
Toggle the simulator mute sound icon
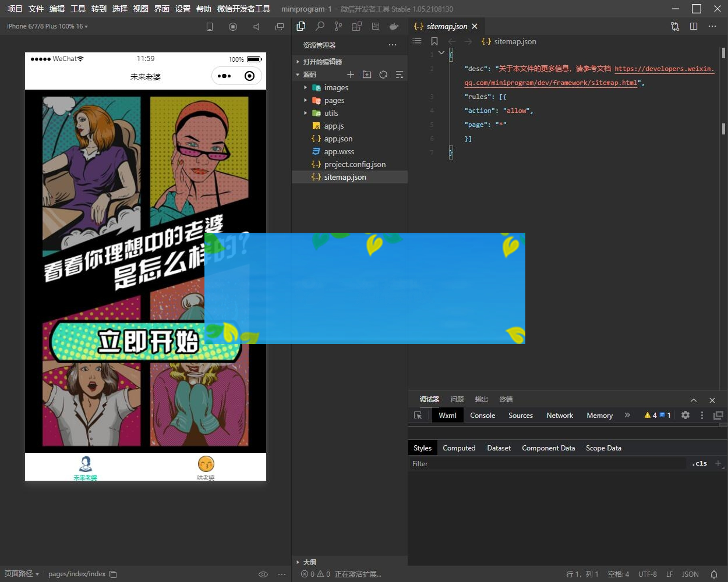coord(256,27)
